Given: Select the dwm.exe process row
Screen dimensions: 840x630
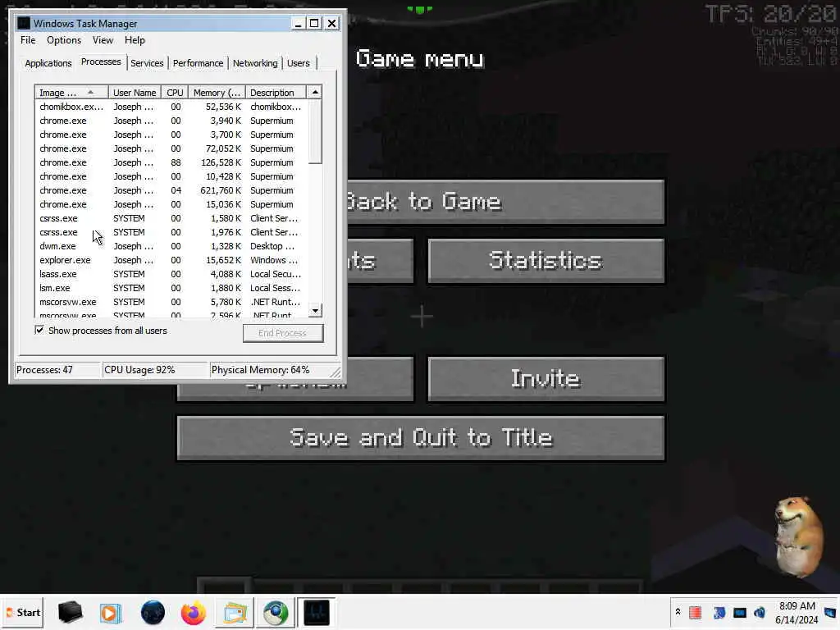Looking at the screenshot, I should pos(171,246).
